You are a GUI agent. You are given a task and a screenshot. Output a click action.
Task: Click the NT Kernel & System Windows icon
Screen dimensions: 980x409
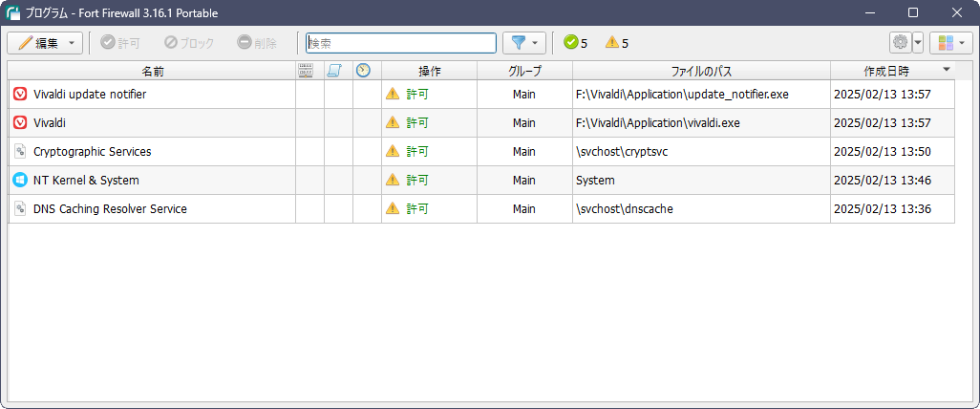[x=20, y=180]
